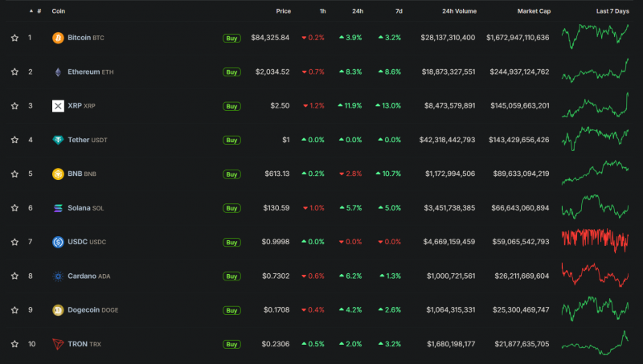Click the yellow BNB logo icon
Image resolution: width=643 pixels, height=364 pixels.
(x=58, y=174)
